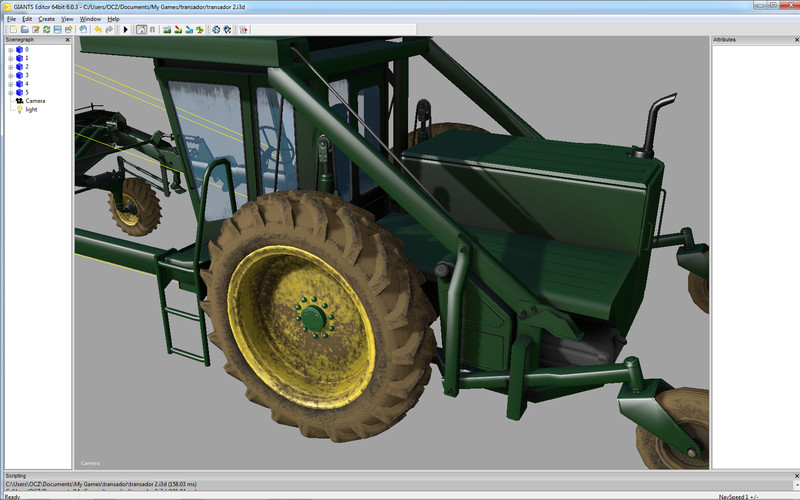Click the first globe icon in toolbar
This screenshot has height=500, width=800.
coord(215,30)
